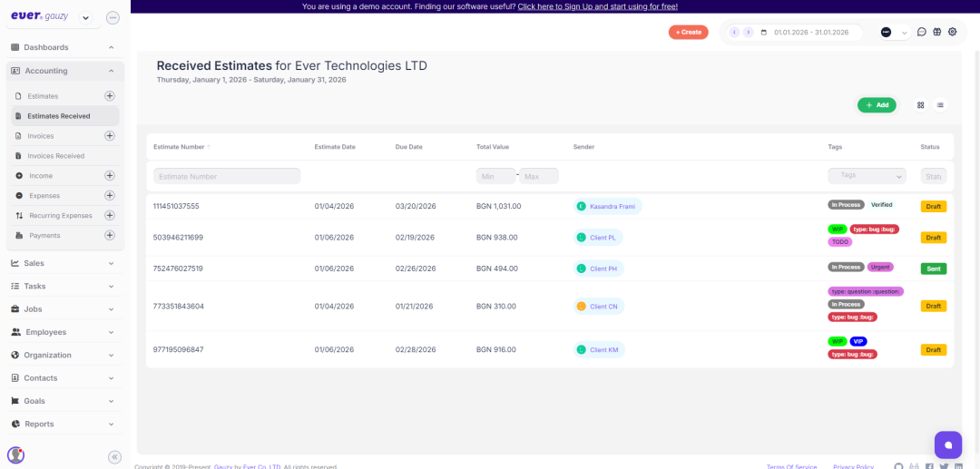Expand the Sales sidebar section
Image resolution: width=980 pixels, height=469 pixels.
pos(63,263)
